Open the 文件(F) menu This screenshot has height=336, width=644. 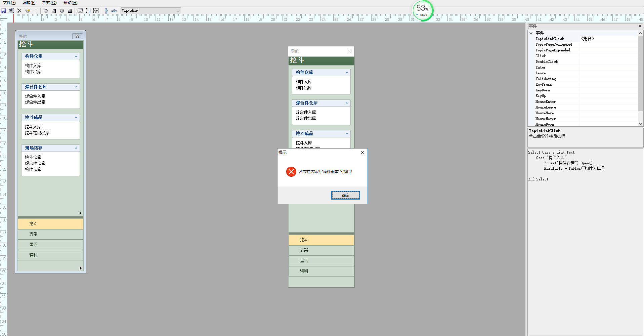pyautogui.click(x=9, y=3)
